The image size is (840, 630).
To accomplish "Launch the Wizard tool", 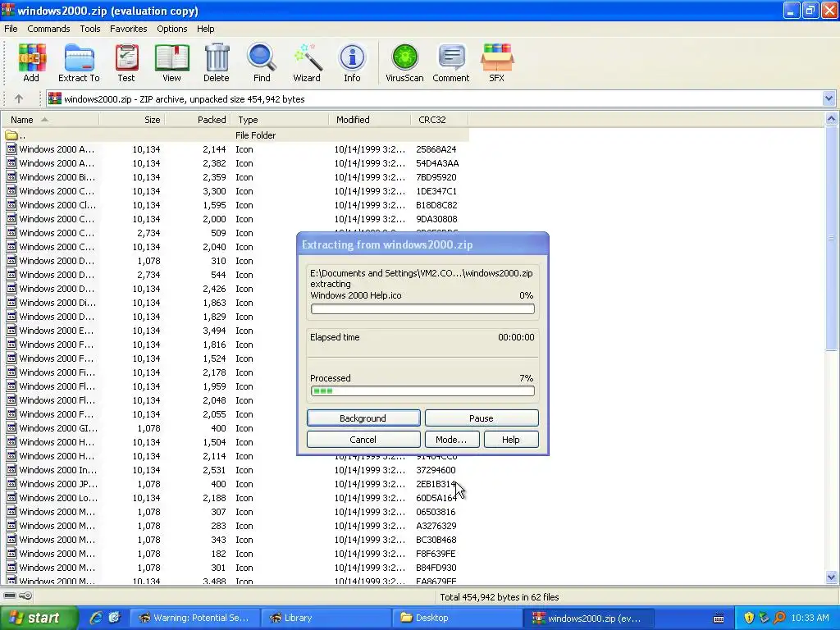I will (307, 62).
